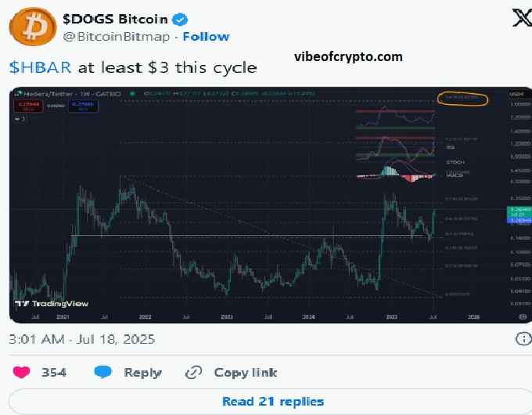The image size is (532, 415).
Task: Click the Reply text label
Action: coord(141,373)
